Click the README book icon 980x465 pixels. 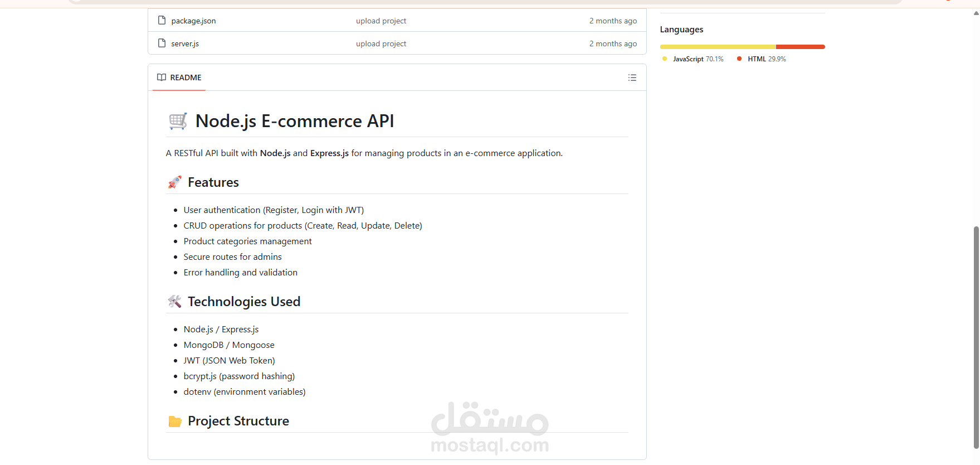click(x=162, y=77)
